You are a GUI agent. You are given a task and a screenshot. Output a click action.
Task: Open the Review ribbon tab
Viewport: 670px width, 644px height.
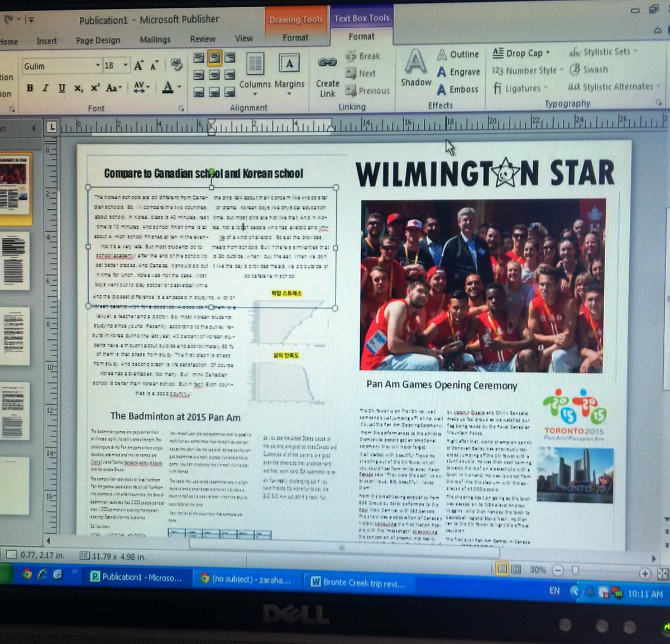(x=202, y=39)
